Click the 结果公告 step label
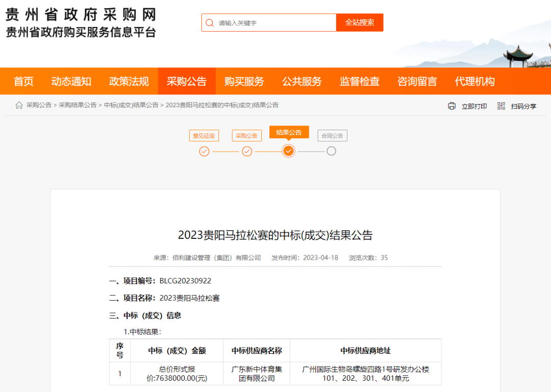Screen dimensions: 551x392 [x=289, y=132]
